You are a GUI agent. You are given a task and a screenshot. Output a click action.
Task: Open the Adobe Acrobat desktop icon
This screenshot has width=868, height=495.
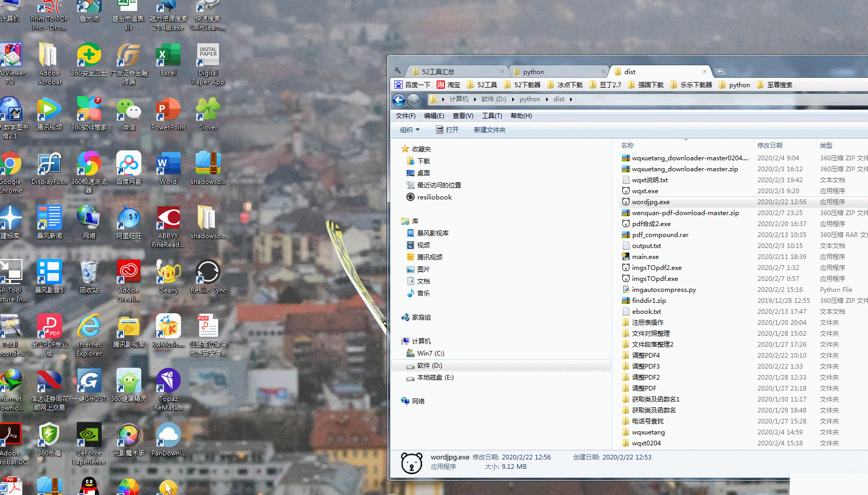49,64
